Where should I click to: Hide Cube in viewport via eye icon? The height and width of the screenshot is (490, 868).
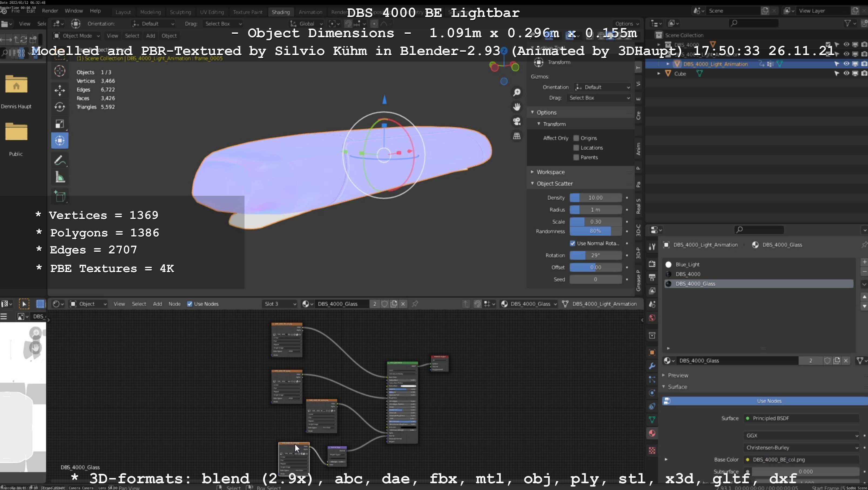[846, 73]
